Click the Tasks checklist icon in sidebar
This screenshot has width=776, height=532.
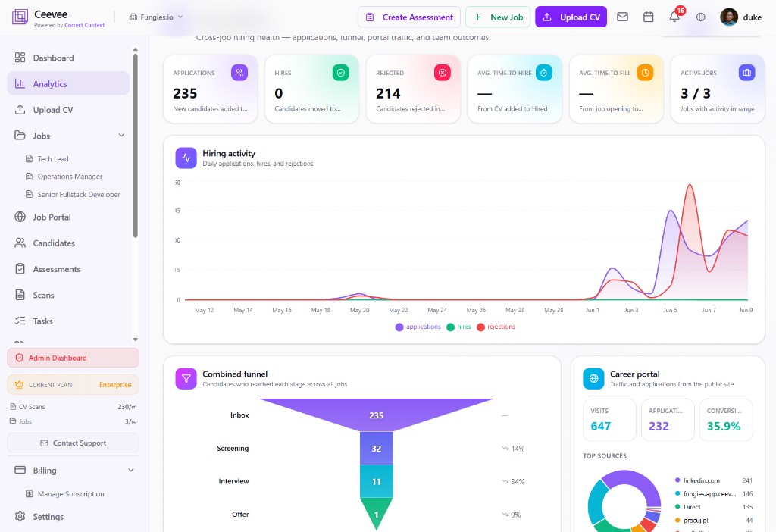tap(20, 321)
